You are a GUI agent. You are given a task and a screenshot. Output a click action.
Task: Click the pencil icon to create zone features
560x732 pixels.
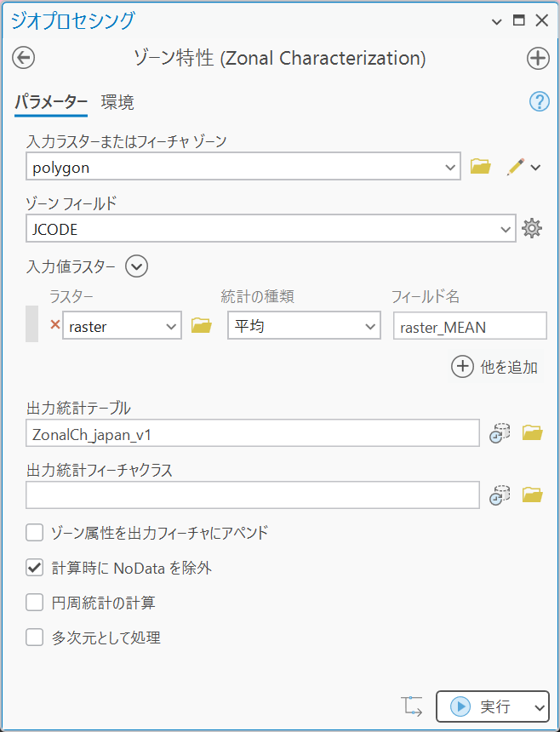(516, 167)
